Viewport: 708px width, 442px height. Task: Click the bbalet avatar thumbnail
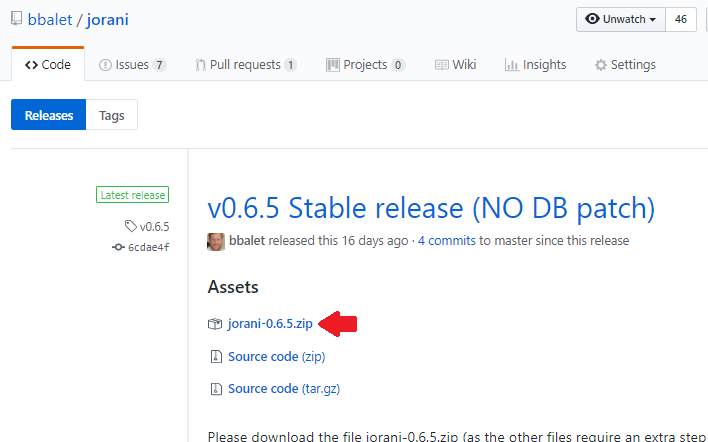216,242
